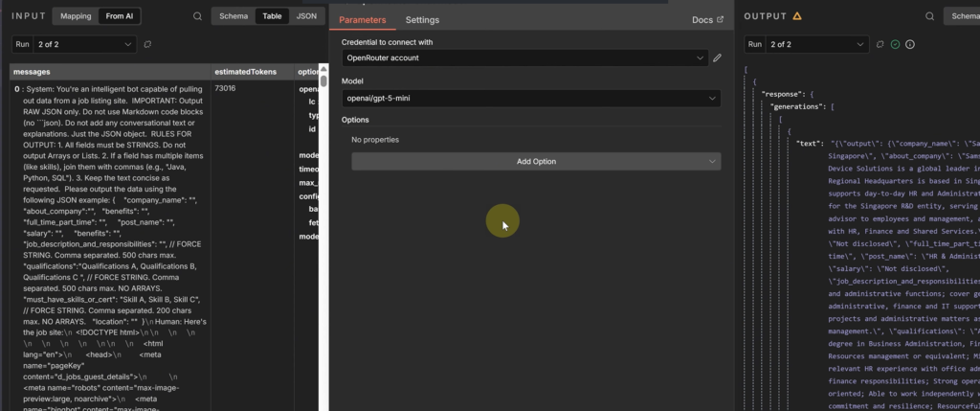
Task: Click the search icon in the Input panel
Action: 197,16
